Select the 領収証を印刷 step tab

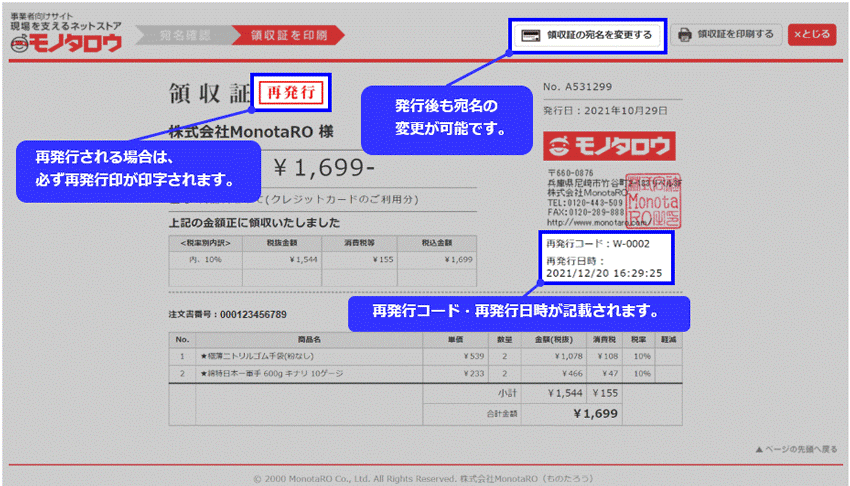point(289,36)
